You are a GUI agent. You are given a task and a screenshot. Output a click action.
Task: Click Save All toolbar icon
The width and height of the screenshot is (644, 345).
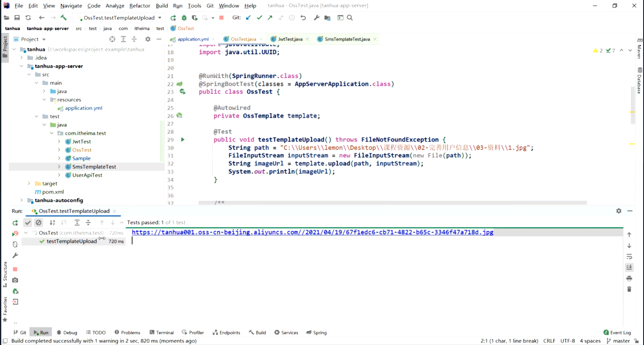point(17,18)
